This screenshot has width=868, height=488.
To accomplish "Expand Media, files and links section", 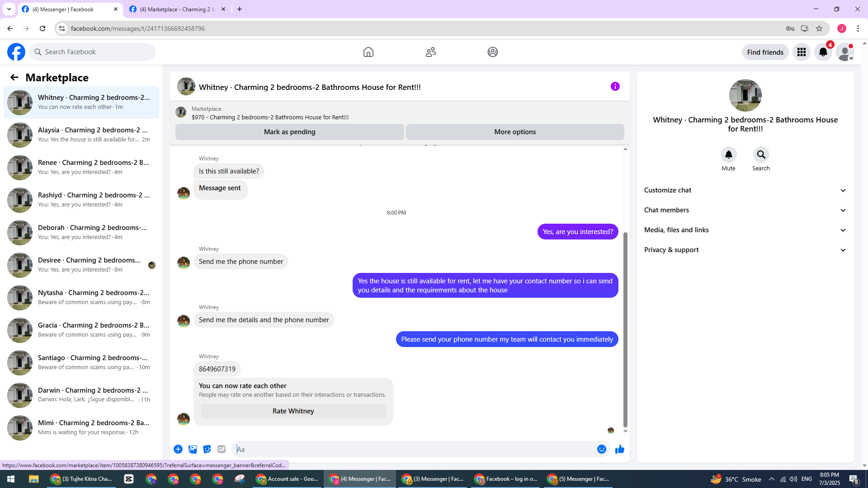I will coord(745,230).
